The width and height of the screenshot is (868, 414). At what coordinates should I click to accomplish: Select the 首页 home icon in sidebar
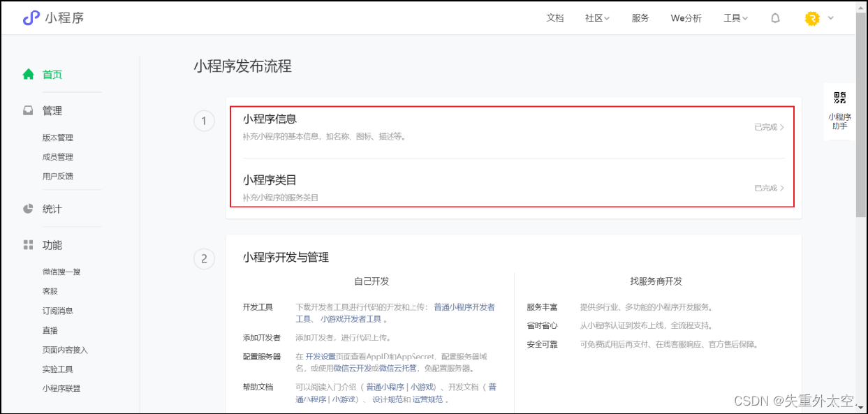(28, 74)
